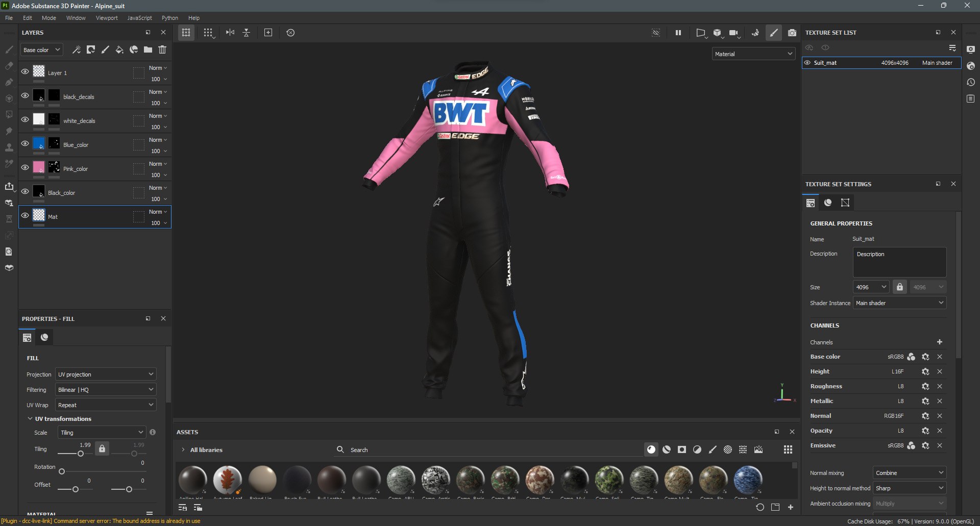The image size is (980, 526).
Task: Select the Paint brush tool in left toolbar
Action: pyautogui.click(x=9, y=49)
